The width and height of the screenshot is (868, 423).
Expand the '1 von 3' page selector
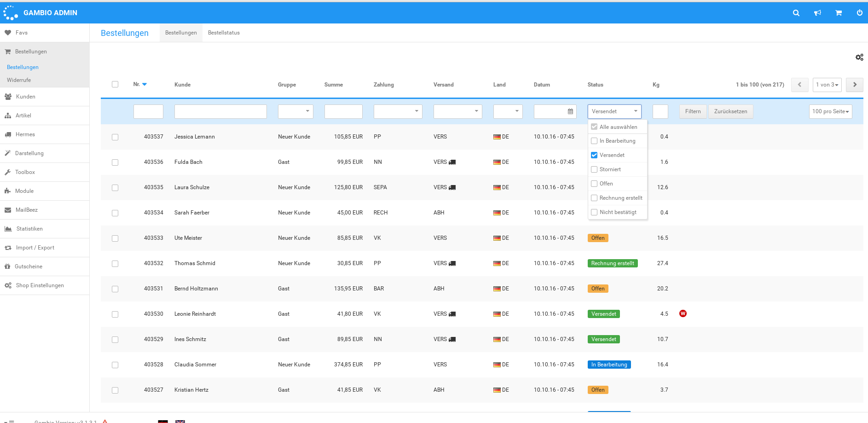tap(827, 85)
